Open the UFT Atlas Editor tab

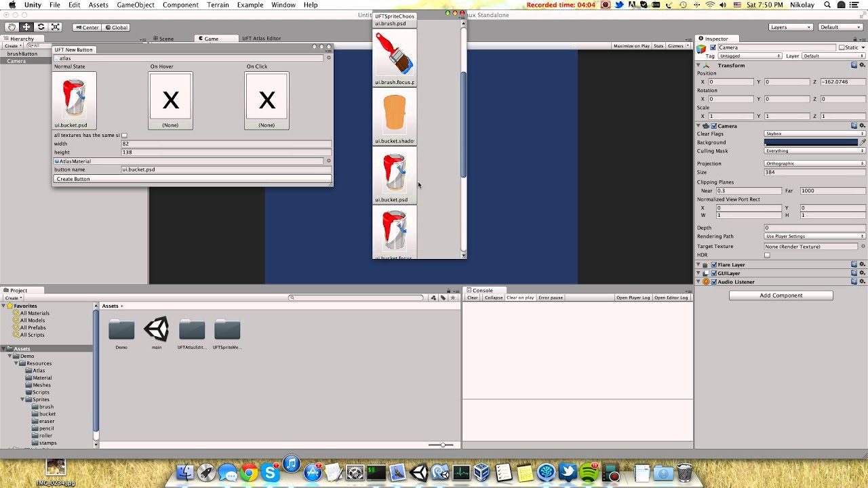(x=262, y=39)
